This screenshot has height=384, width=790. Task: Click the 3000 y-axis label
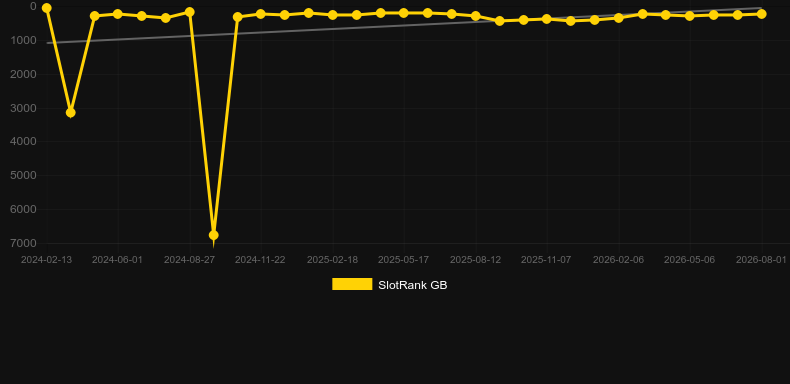point(23,108)
